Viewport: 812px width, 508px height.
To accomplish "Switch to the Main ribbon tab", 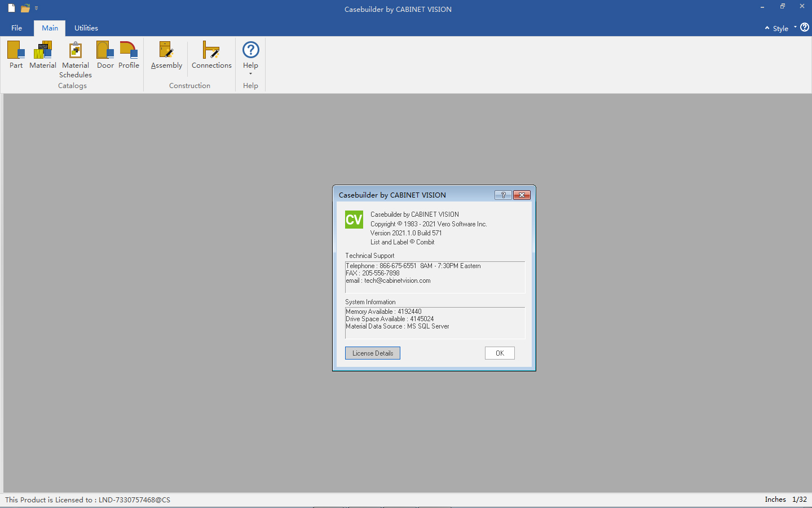I will tap(50, 28).
